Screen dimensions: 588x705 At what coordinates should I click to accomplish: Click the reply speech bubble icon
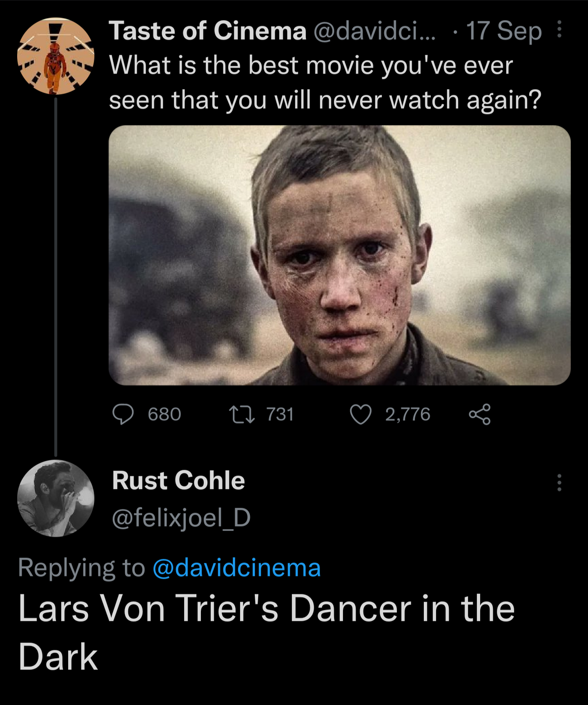(x=123, y=414)
